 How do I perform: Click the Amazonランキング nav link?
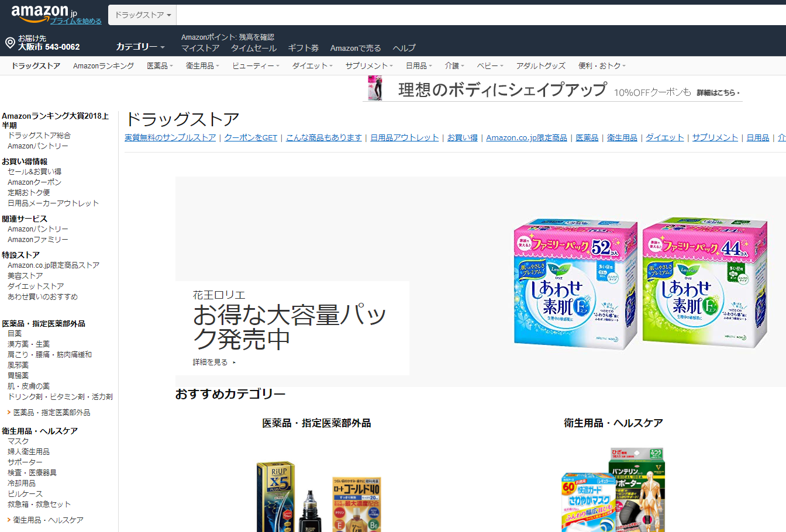coord(104,65)
